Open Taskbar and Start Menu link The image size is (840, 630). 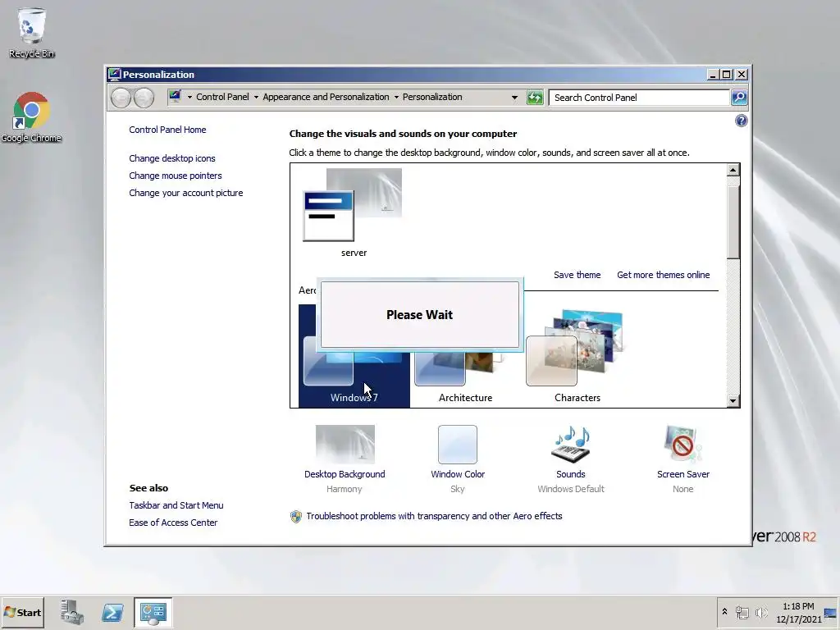(176, 505)
